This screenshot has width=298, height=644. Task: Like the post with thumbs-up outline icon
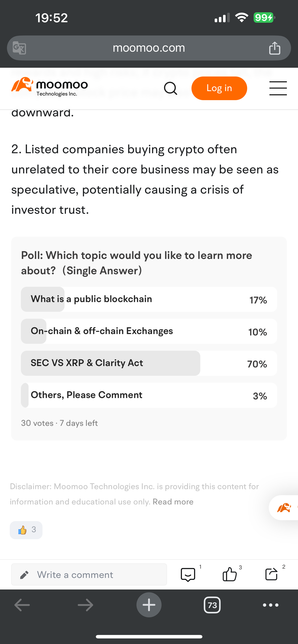[230, 574]
